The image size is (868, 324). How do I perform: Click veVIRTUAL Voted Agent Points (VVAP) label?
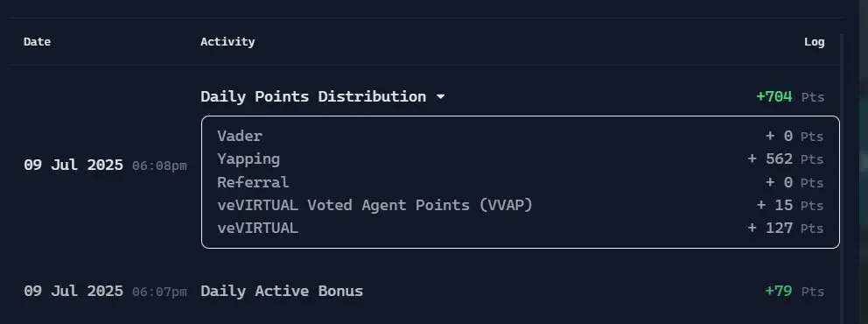point(374,205)
